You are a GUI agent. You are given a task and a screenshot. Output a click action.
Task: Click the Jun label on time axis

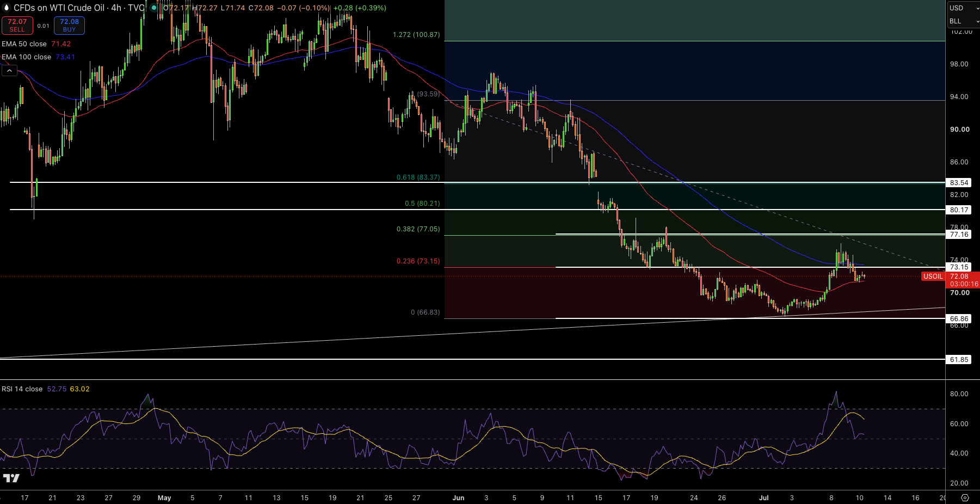[x=458, y=497]
